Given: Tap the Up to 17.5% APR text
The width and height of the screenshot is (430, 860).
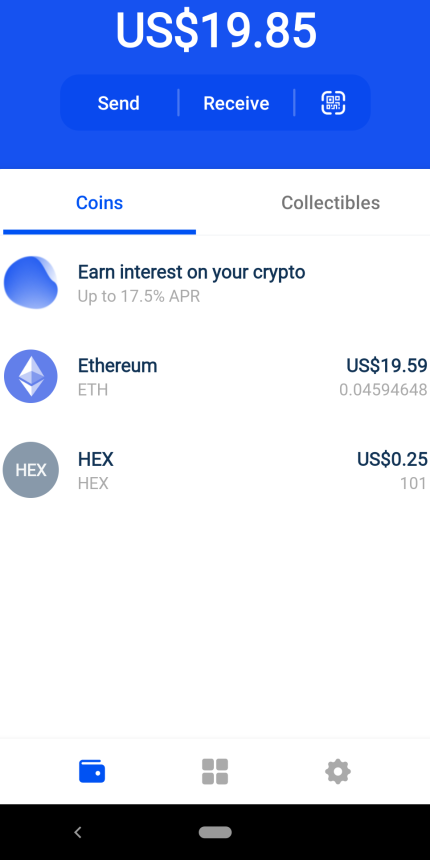Looking at the screenshot, I should 139,297.
